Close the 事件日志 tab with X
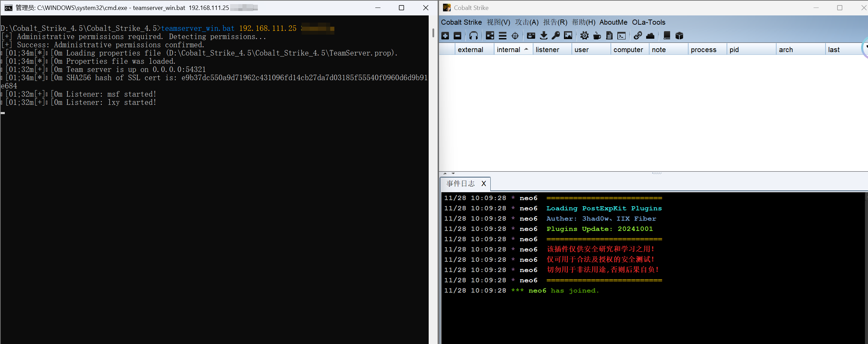868x344 pixels. [x=483, y=184]
